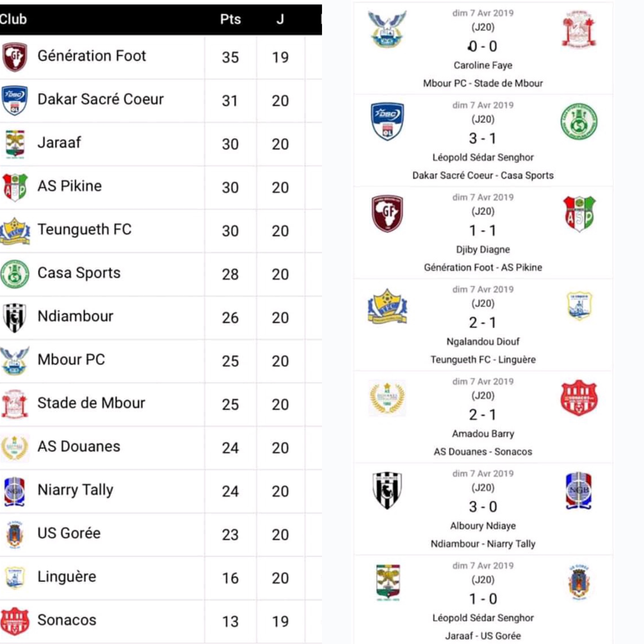The image size is (644, 644).
Task: Open the Ndiambour - Niarry Tally match label
Action: click(x=483, y=544)
